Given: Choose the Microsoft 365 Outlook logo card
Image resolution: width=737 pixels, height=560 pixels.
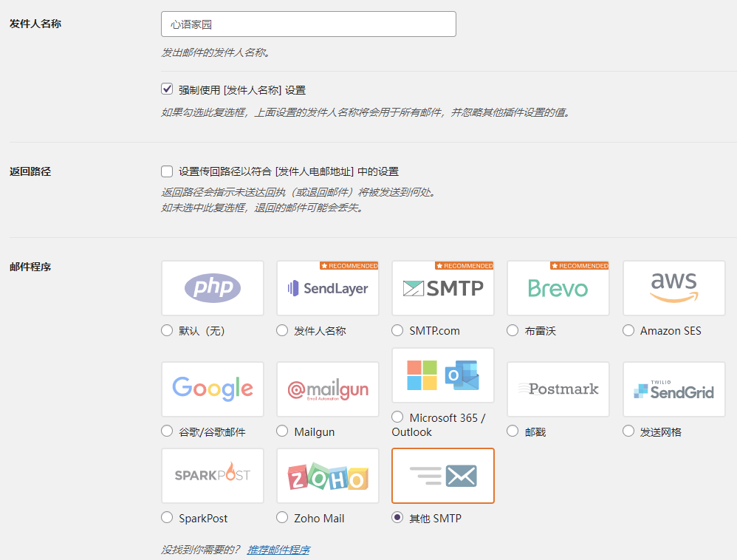Looking at the screenshot, I should [443, 375].
